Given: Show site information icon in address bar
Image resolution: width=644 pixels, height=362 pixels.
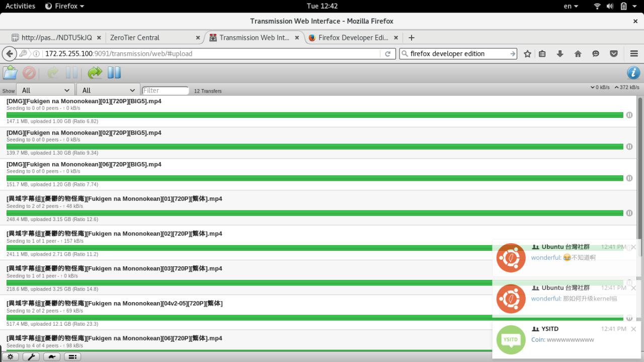Looking at the screenshot, I should (x=36, y=53).
